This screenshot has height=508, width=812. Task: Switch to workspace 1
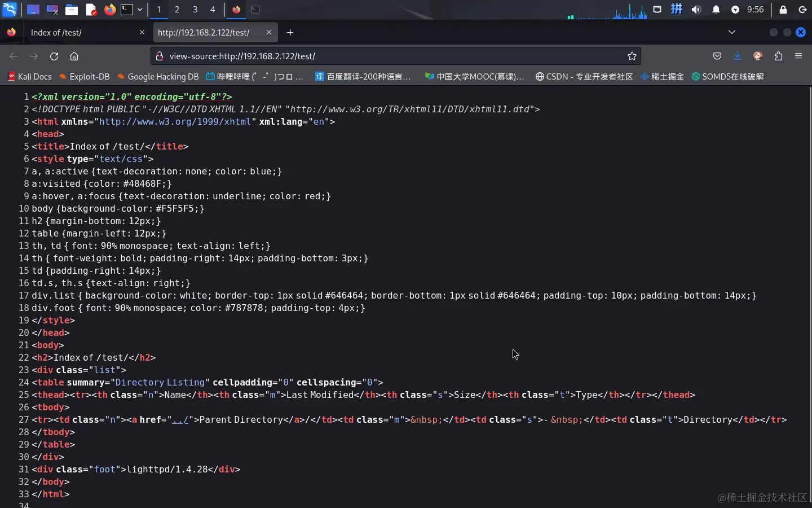click(159, 10)
